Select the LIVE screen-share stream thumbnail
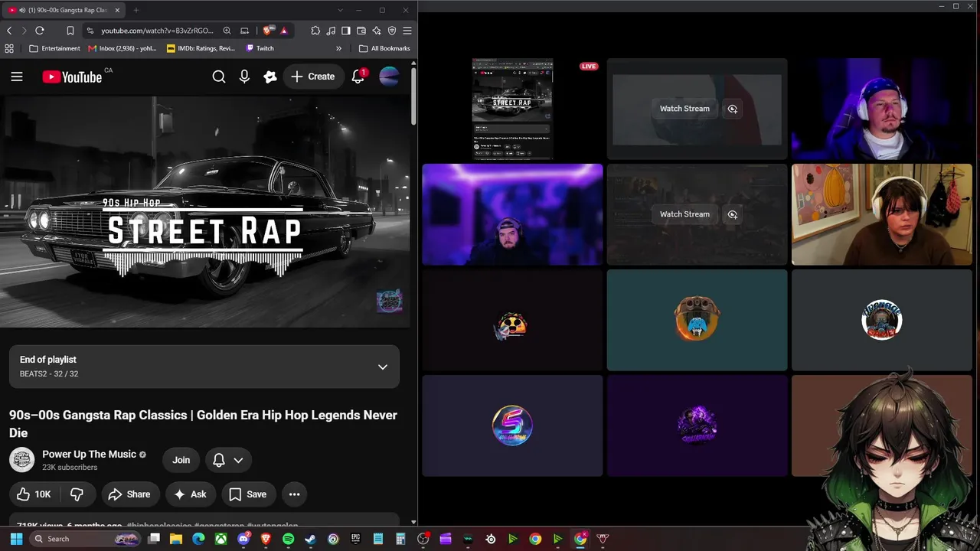The height and width of the screenshot is (551, 980). click(x=512, y=109)
